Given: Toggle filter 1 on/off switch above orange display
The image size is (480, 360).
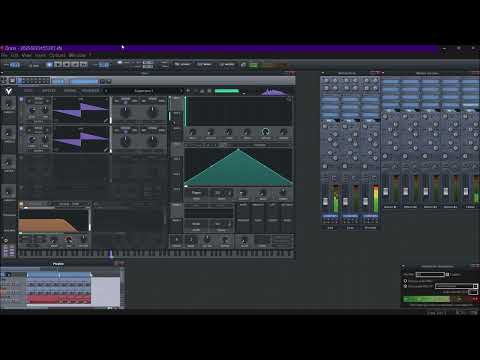Looking at the screenshot, I should [x=21, y=204].
